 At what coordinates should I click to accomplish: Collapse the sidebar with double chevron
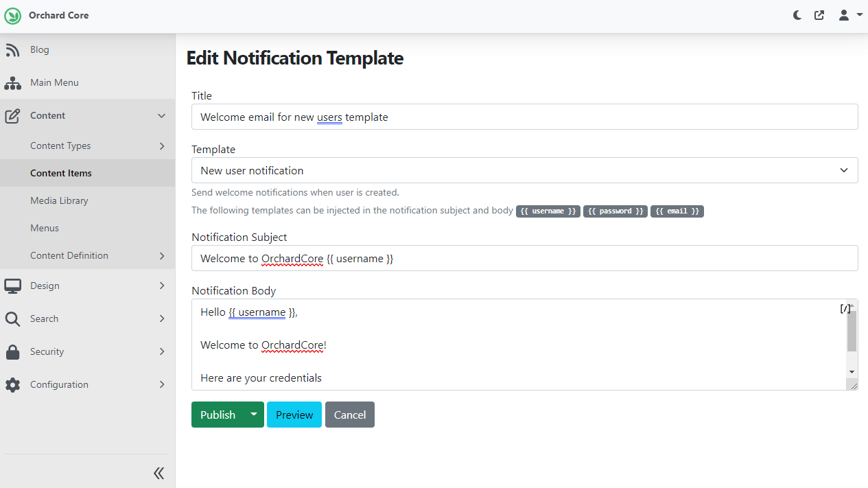click(159, 473)
